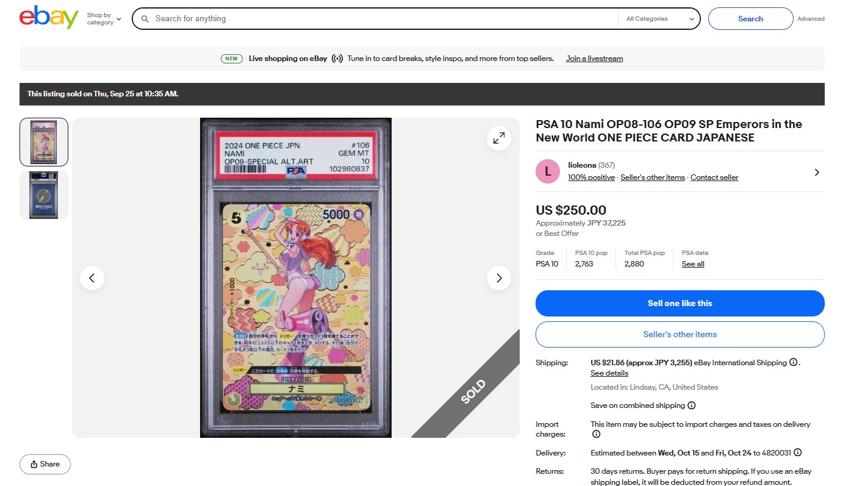
Task: Expand the image to full view
Action: tap(499, 138)
